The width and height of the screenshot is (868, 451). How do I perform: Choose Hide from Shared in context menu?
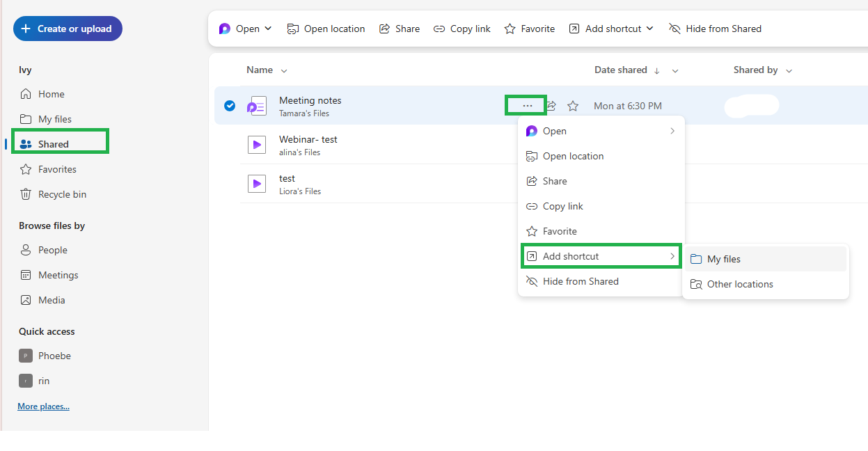[601, 281]
